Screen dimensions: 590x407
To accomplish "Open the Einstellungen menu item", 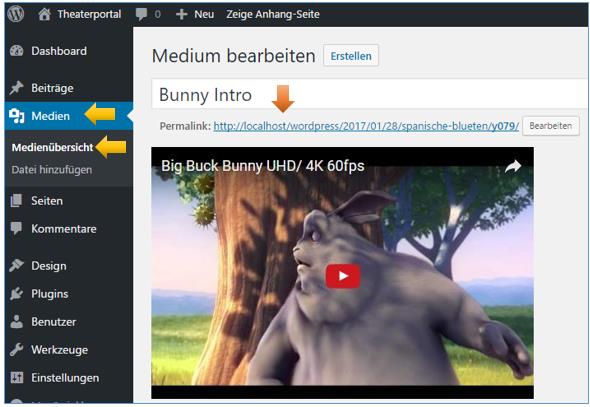I will [65, 378].
